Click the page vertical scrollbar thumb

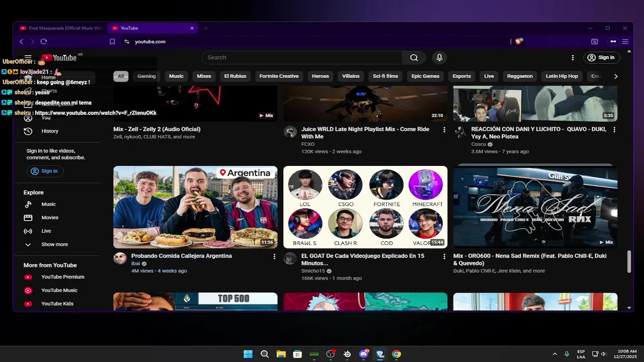(629, 262)
